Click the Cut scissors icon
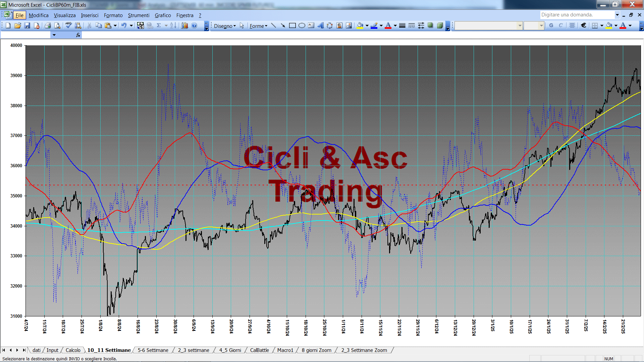Viewport: 644px width, 362px height. tap(89, 25)
